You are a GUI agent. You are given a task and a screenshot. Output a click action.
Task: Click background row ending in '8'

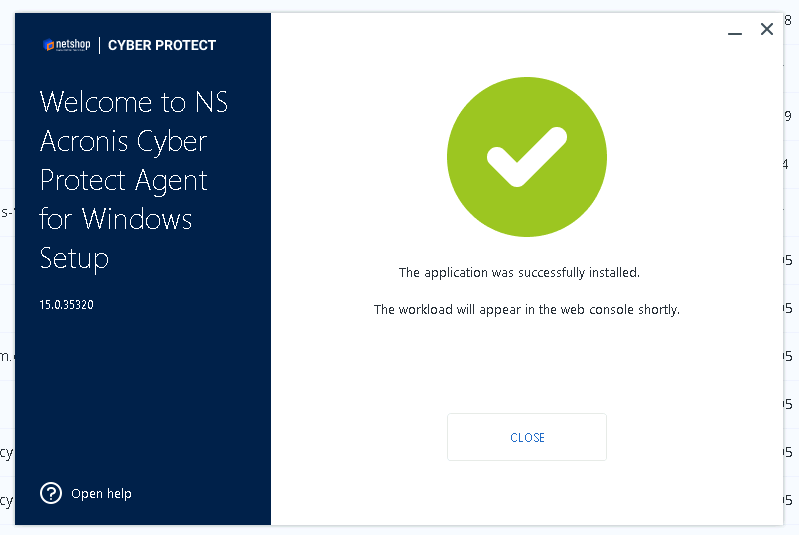(788, 20)
